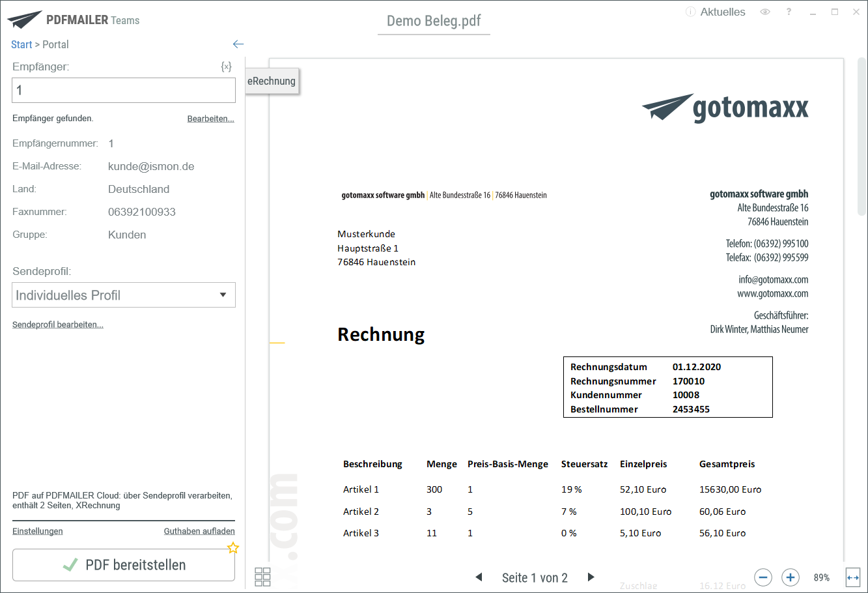Click the Gesamtpreis column header
Screen dimensions: 868x593
click(x=727, y=464)
